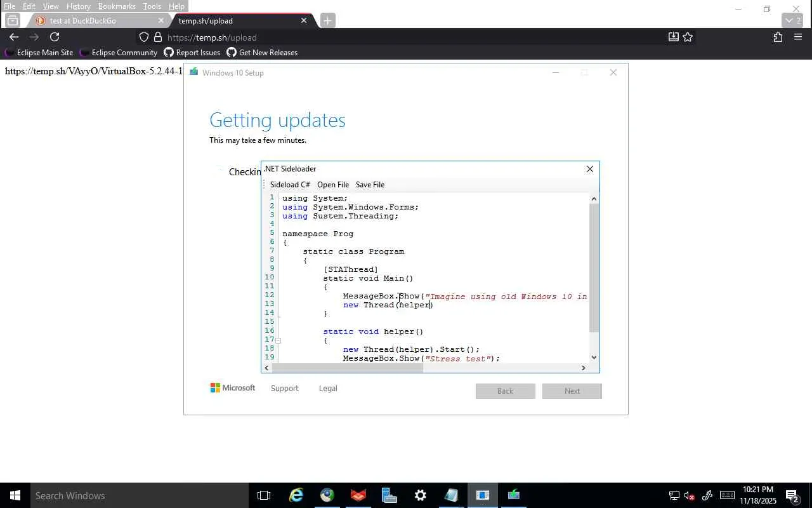Viewport: 812px width, 508px height.
Task: Open the taskbar clock showing 10:21 PM
Action: pyautogui.click(x=758, y=495)
